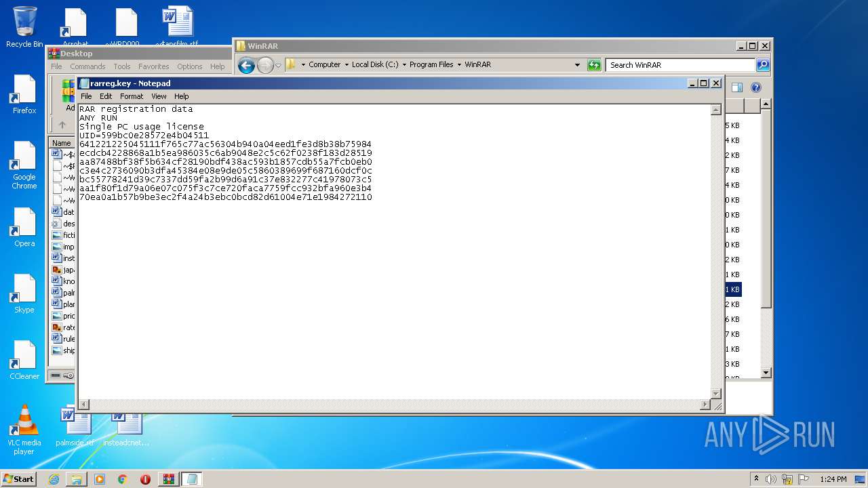Click the Add toolbar icon in WinRAR Desktop window
The image size is (868, 488).
[x=68, y=95]
